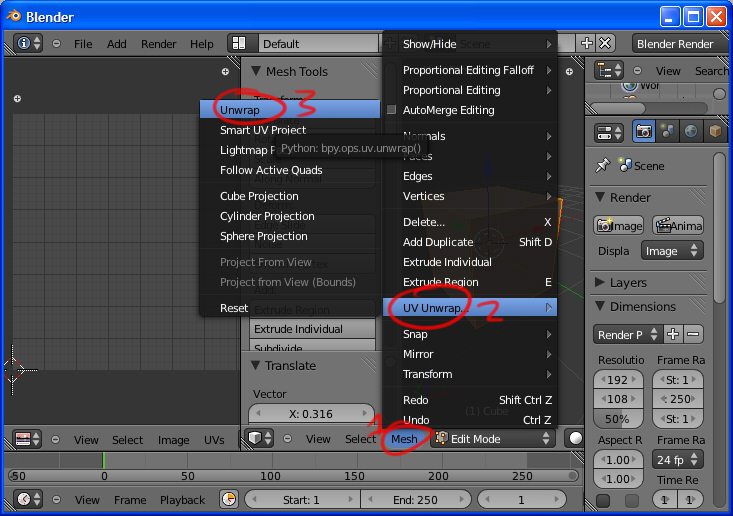Expand the Layers panel
Screen dimensions: 733x516
coord(601,282)
